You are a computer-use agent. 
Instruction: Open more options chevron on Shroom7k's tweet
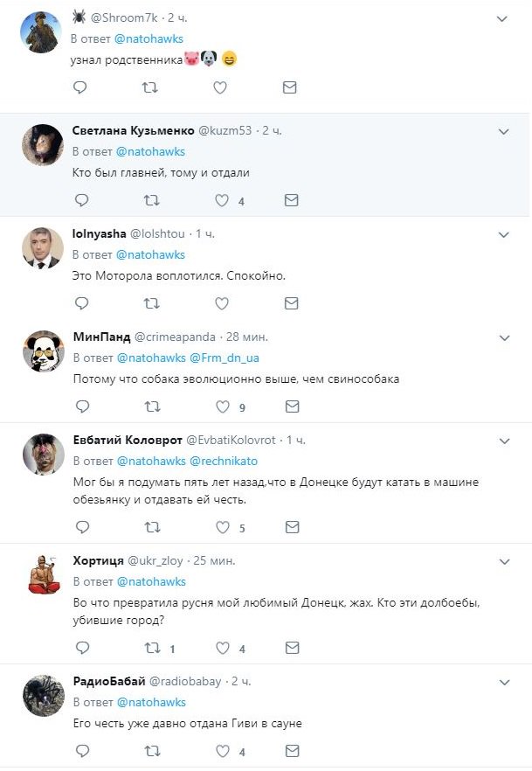click(503, 18)
